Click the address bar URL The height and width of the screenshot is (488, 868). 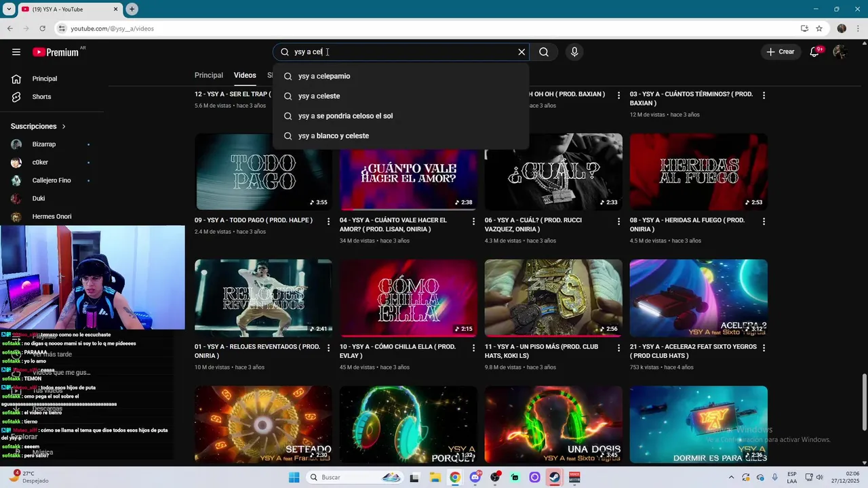click(x=113, y=28)
